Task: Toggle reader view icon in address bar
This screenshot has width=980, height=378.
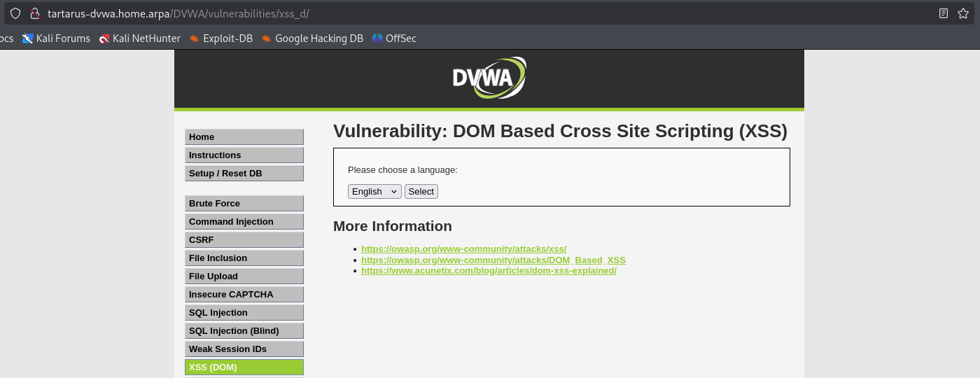Action: tap(944, 13)
